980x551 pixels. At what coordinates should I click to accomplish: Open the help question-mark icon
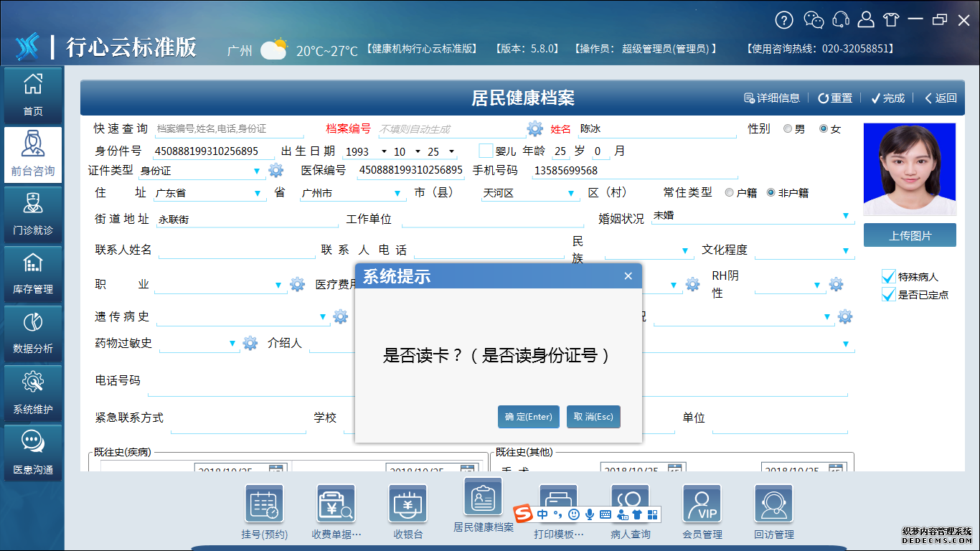pos(785,20)
